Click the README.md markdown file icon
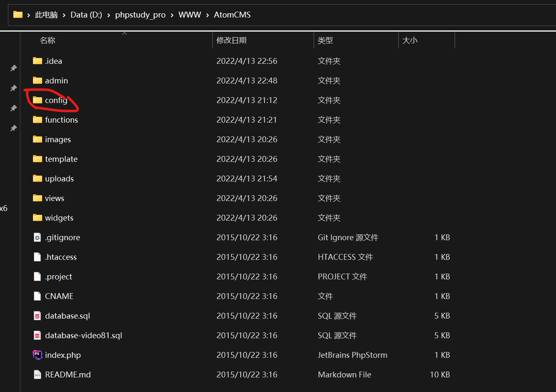Image resolution: width=556 pixels, height=392 pixels. coord(38,374)
